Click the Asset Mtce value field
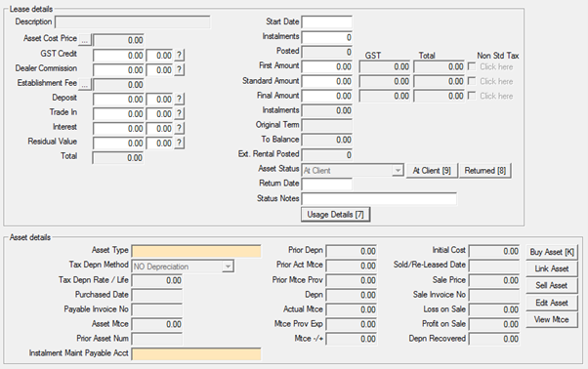The image size is (588, 369). pos(156,324)
